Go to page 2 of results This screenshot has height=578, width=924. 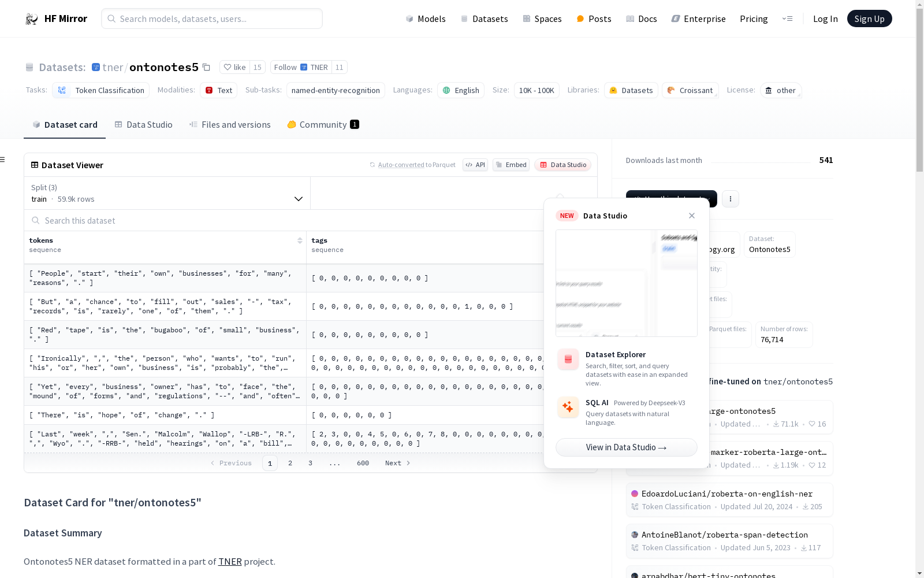coord(290,463)
